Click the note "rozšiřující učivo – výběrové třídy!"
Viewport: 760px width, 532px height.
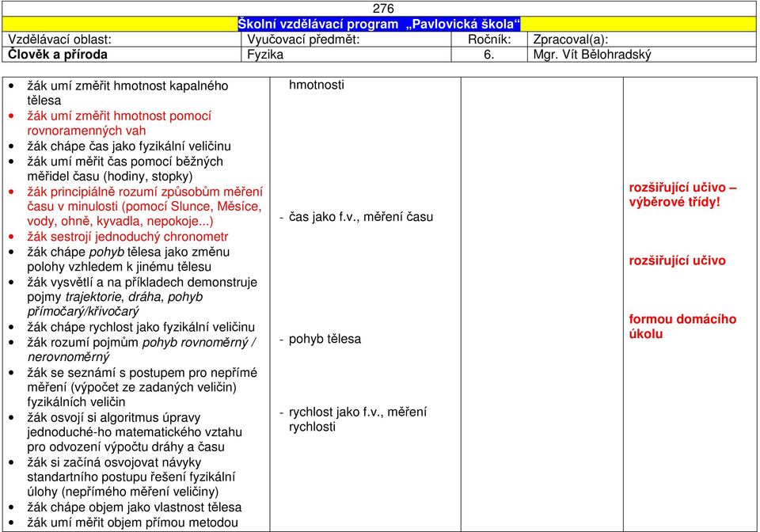682,195
